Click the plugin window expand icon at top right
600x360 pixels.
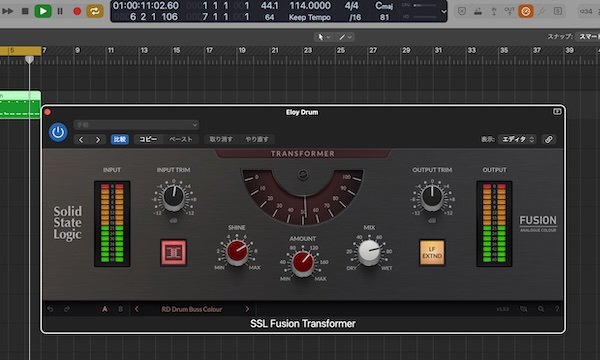point(557,112)
